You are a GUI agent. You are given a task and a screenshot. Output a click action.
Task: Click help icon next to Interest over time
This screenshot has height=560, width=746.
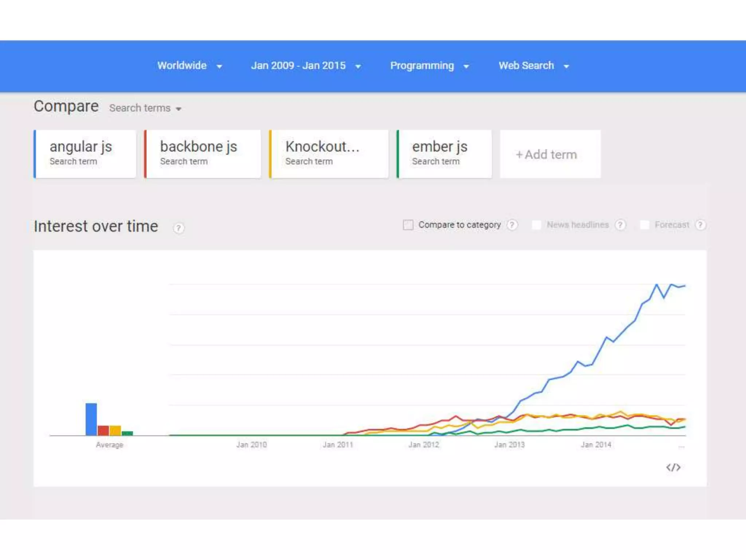pyautogui.click(x=178, y=228)
